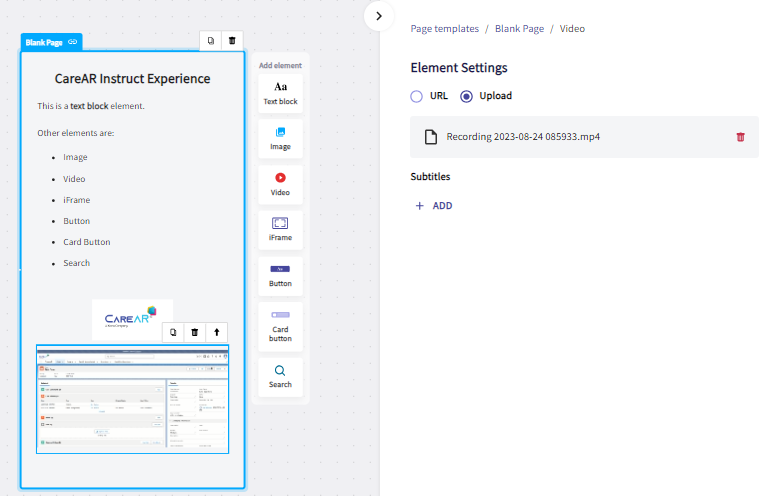Collapse the settings panel with chevron
The height and width of the screenshot is (496, 779).
(379, 16)
